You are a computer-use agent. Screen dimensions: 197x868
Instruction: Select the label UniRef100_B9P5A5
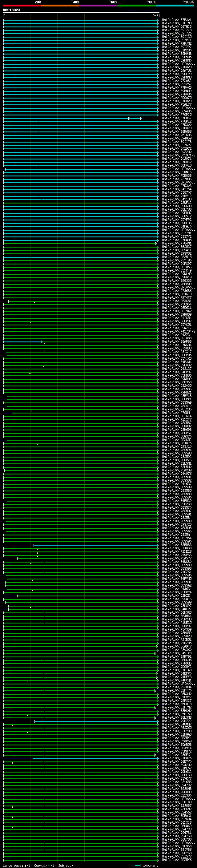click(x=176, y=57)
